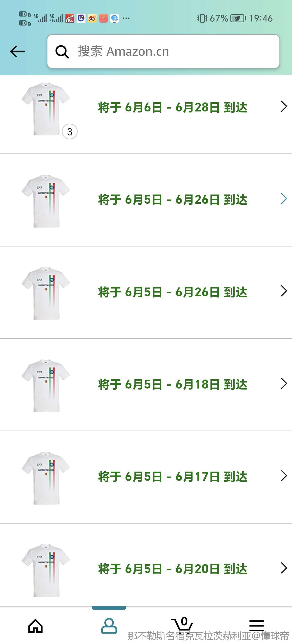
Task: Tap the T-shirt thumbnail with quantity 3
Action: tap(46, 109)
